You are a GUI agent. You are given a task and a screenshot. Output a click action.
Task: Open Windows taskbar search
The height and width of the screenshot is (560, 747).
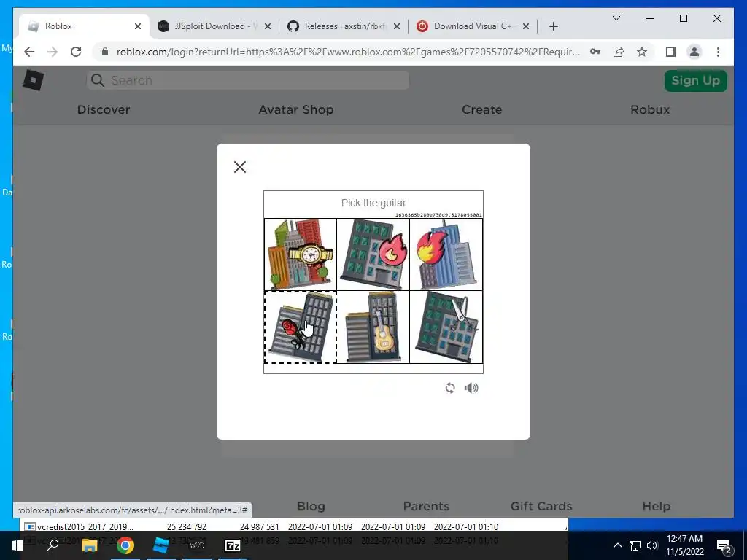(x=53, y=545)
